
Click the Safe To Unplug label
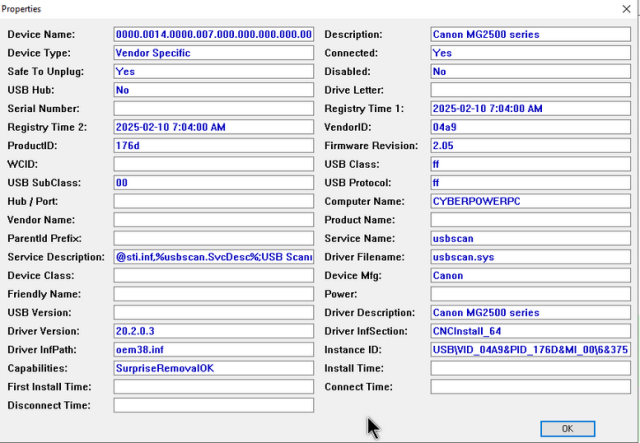(46, 71)
